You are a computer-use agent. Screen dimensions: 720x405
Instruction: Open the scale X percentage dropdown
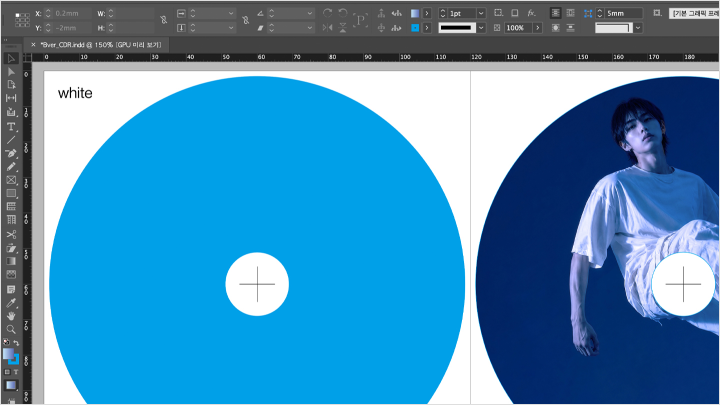[x=231, y=14]
